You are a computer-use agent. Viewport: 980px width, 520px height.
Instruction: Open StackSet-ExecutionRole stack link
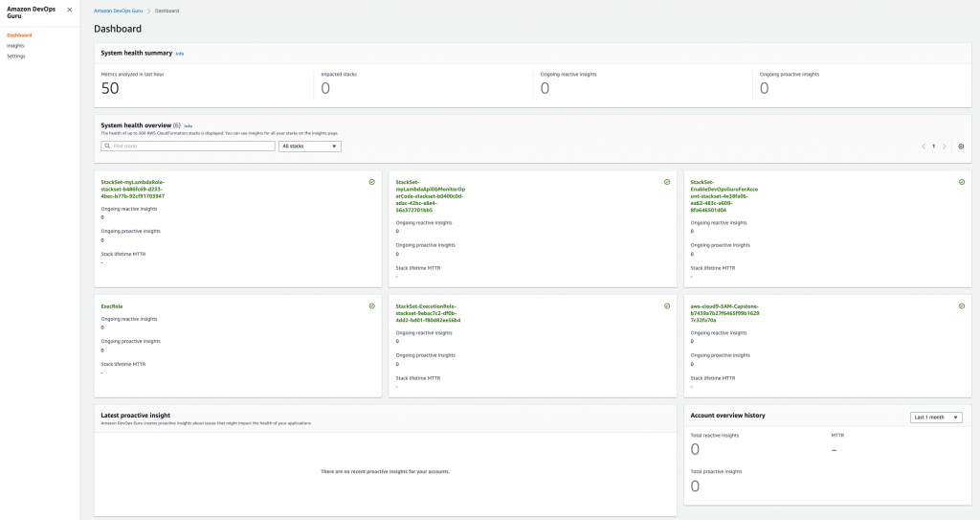[x=428, y=313]
